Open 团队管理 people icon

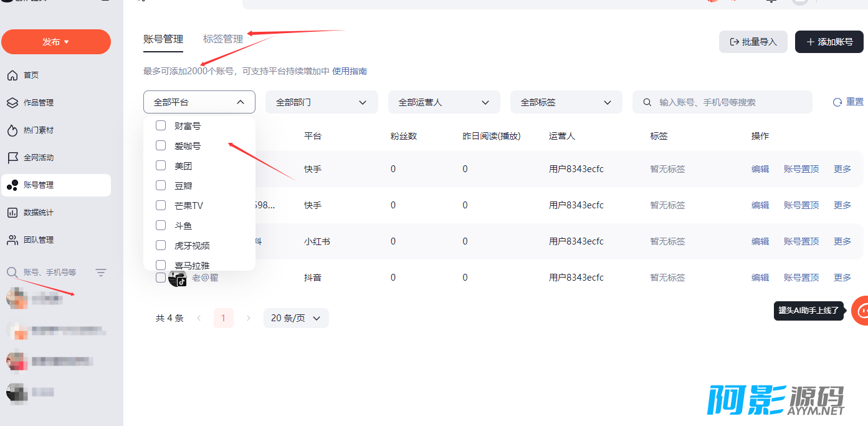12,240
